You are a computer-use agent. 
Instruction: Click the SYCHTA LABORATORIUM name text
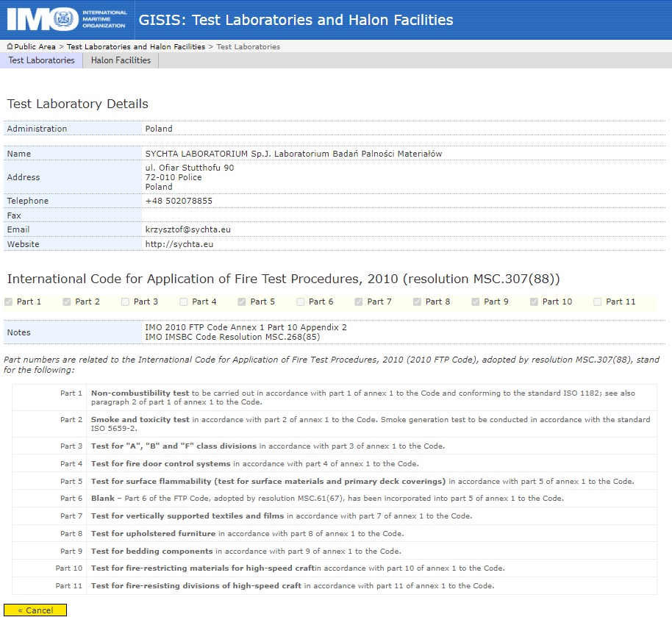(x=293, y=154)
